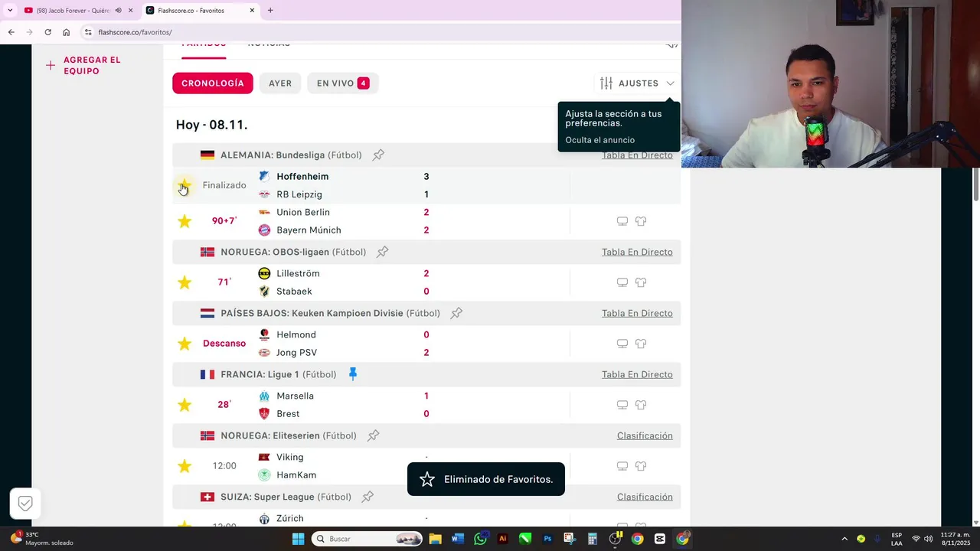Click the shield privacy badge icon
Screen dimensions: 980x551
(x=25, y=504)
